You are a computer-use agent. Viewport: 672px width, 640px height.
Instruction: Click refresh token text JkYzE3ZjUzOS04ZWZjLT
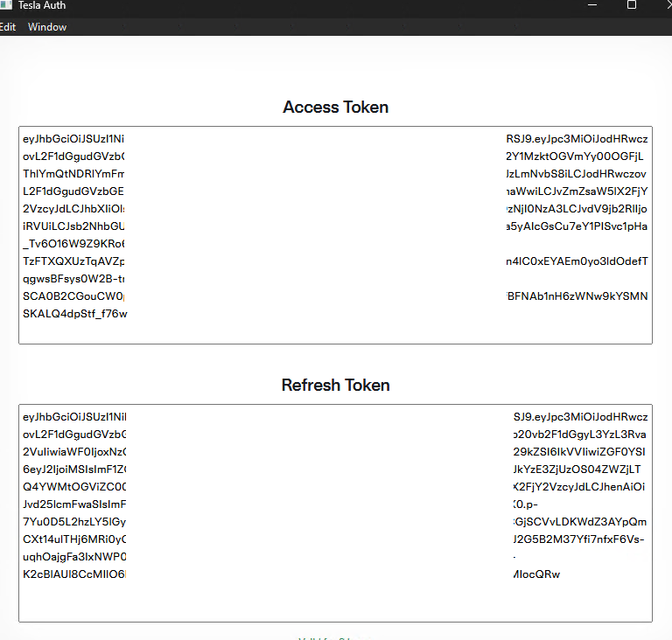(x=577, y=470)
